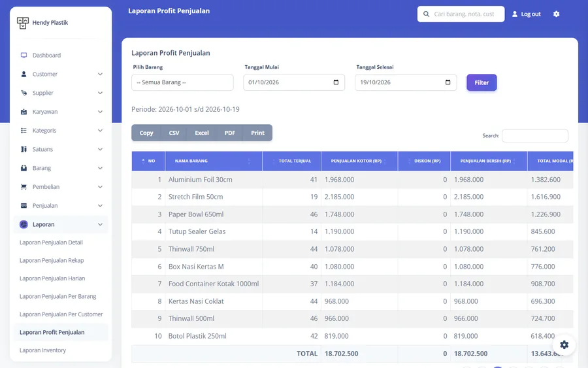Expand the Supplier menu chevron
This screenshot has width=588, height=368.
pos(100,93)
